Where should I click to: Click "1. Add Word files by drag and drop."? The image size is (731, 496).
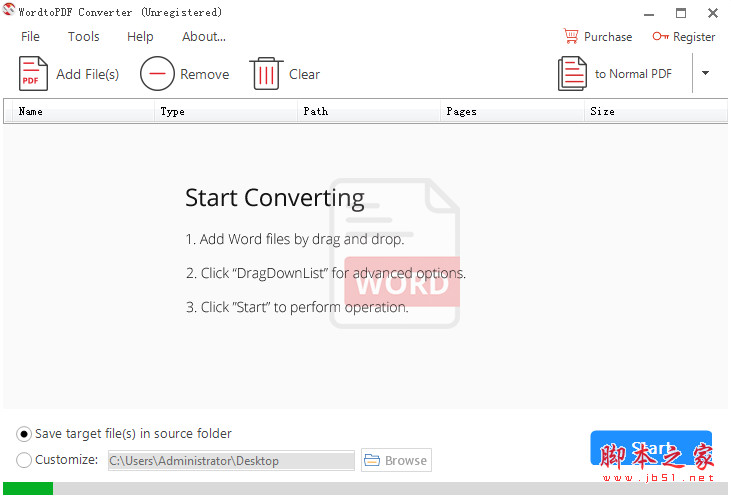point(295,239)
